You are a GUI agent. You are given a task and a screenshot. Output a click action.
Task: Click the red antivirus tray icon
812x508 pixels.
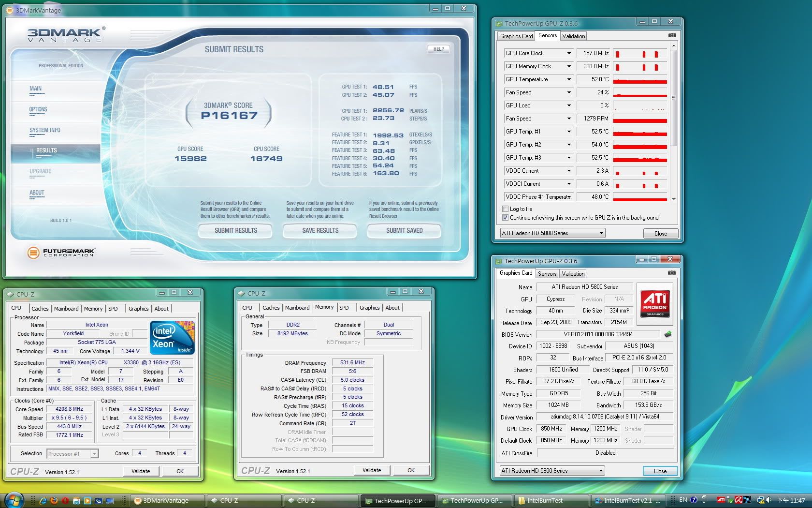click(x=739, y=500)
